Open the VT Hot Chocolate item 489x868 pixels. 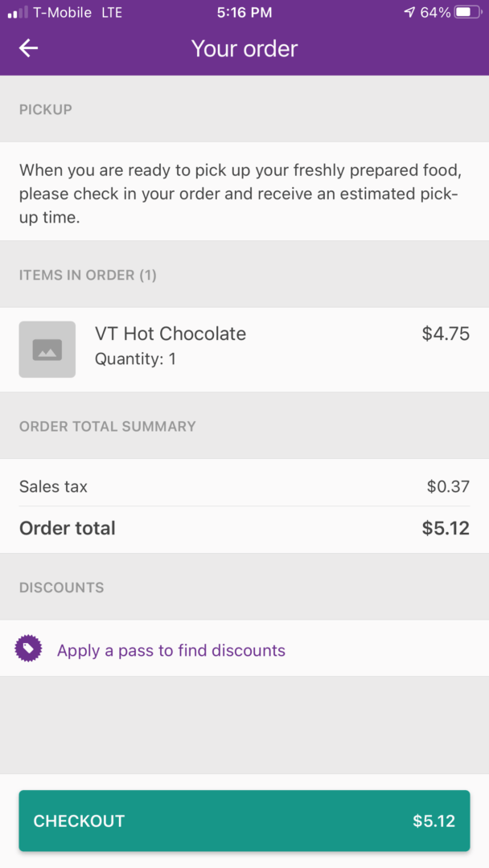(244, 350)
